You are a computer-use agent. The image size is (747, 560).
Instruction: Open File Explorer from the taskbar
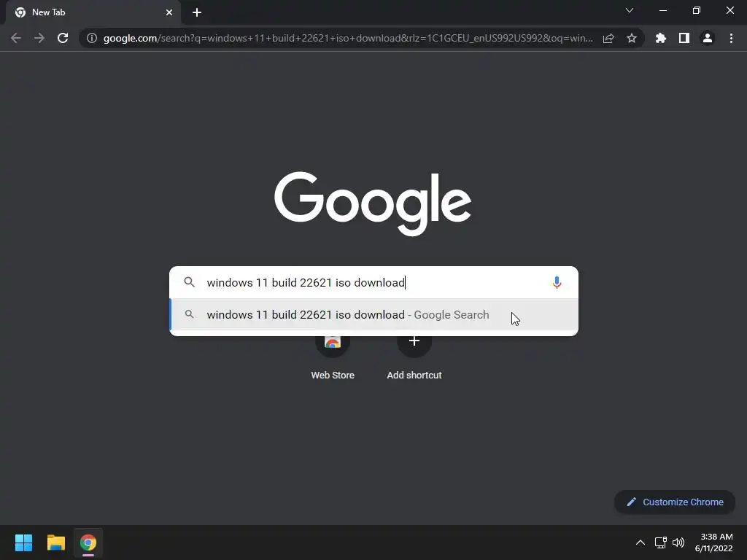(x=55, y=542)
